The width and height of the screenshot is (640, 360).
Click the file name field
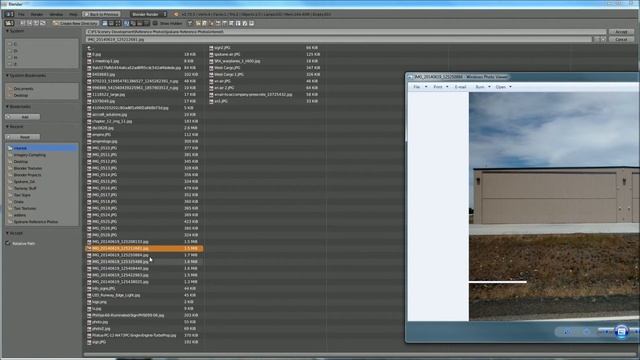pos(339,39)
